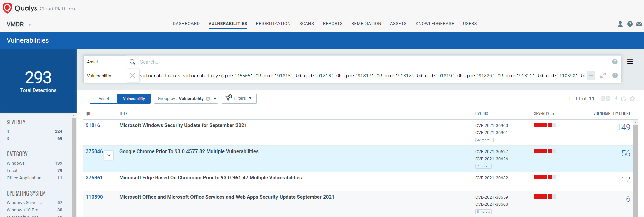The width and height of the screenshot is (644, 217).
Task: Open QID 375861 link
Action: coord(94,178)
